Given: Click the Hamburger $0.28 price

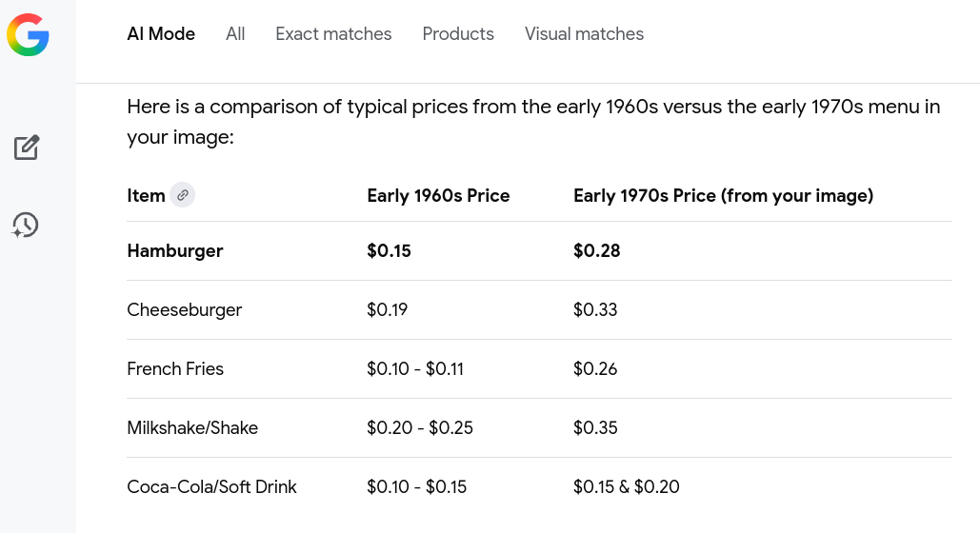Looking at the screenshot, I should click(x=596, y=251).
